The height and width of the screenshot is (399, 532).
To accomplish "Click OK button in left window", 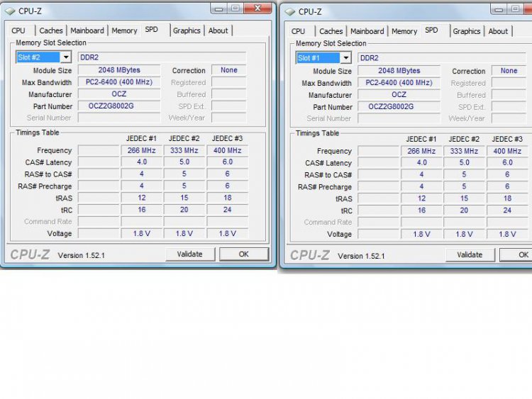I will [x=243, y=254].
